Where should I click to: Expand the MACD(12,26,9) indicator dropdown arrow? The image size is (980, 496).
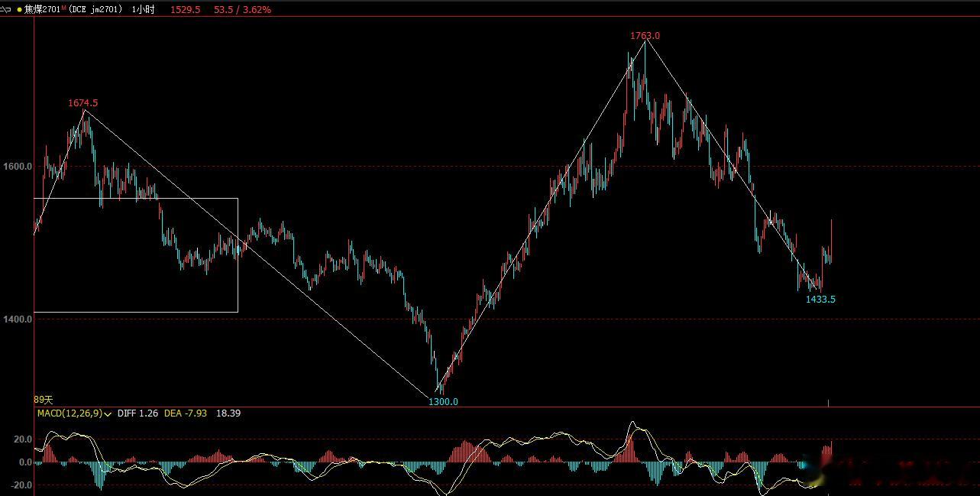pos(108,413)
